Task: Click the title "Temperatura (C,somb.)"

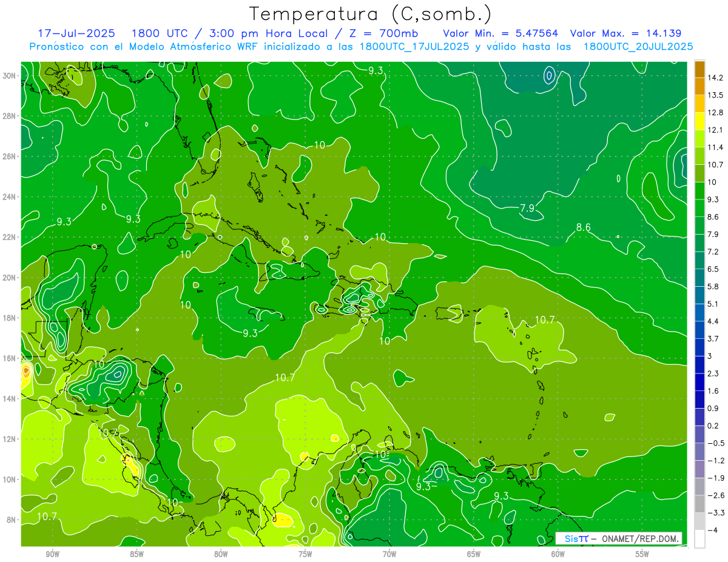Action: (371, 14)
